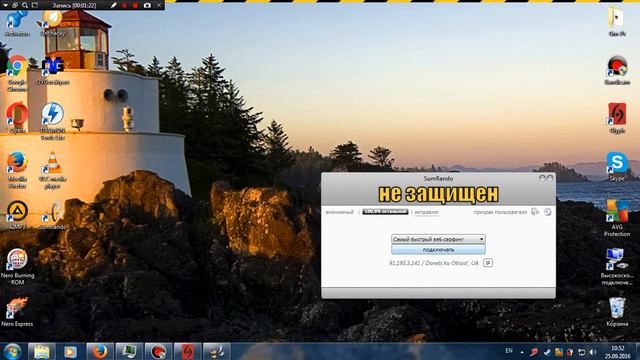The width and height of the screenshot is (640, 360).
Task: Click the recorder settings icon next to arrow
Action: click(x=15, y=5)
